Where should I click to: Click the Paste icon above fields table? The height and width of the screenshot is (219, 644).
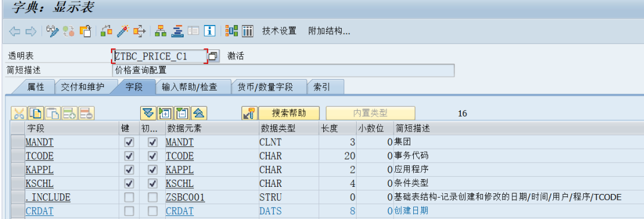[x=52, y=113]
